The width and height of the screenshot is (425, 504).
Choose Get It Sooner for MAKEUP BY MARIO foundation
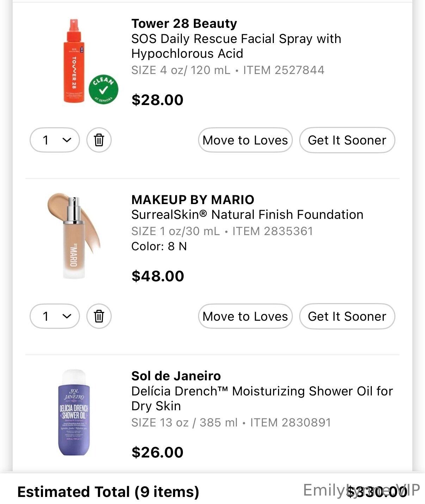(347, 316)
